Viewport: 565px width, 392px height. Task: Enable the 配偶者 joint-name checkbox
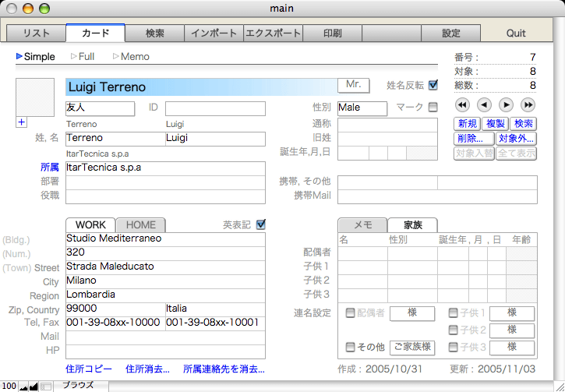pyautogui.click(x=350, y=313)
